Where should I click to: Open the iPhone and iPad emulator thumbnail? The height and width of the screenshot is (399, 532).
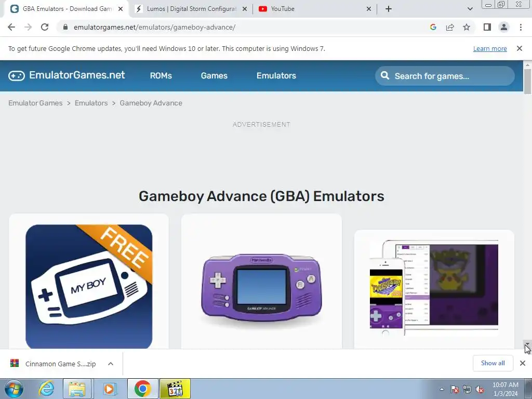[434, 288]
